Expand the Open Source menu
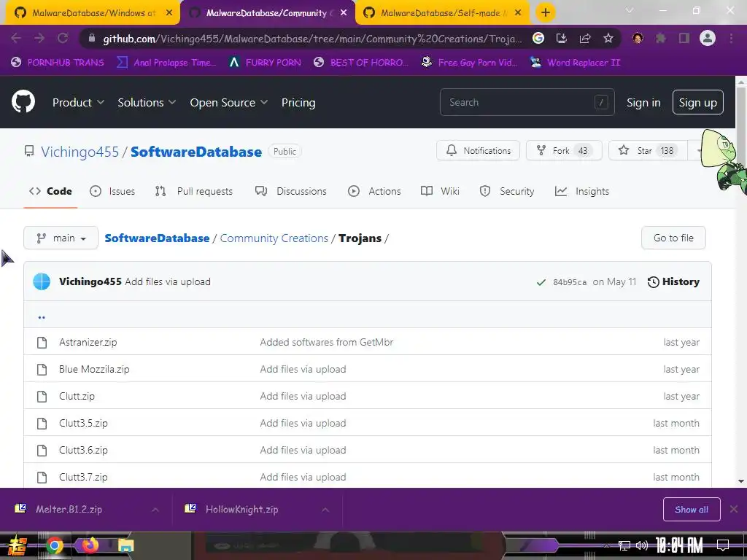Screen dimensions: 747x560 tap(228, 102)
